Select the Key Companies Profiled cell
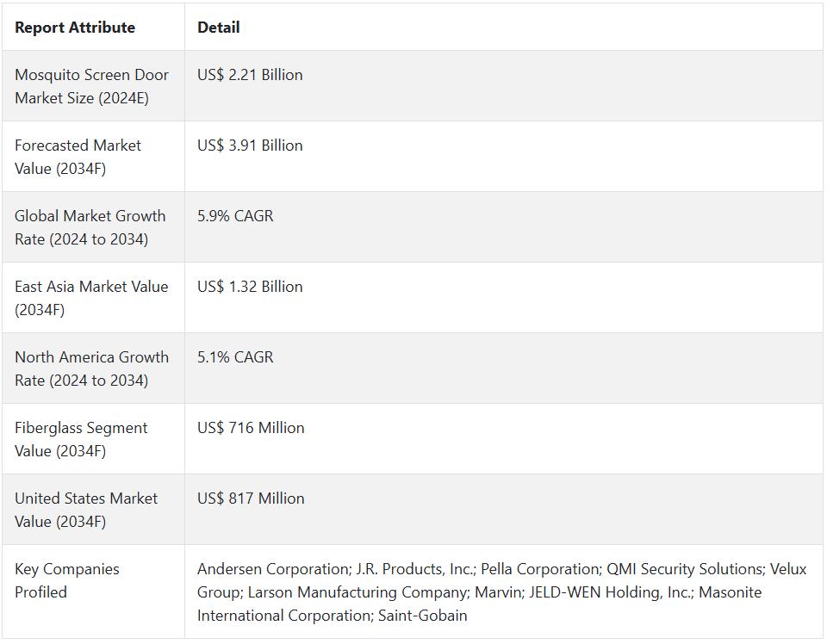 (x=67, y=580)
